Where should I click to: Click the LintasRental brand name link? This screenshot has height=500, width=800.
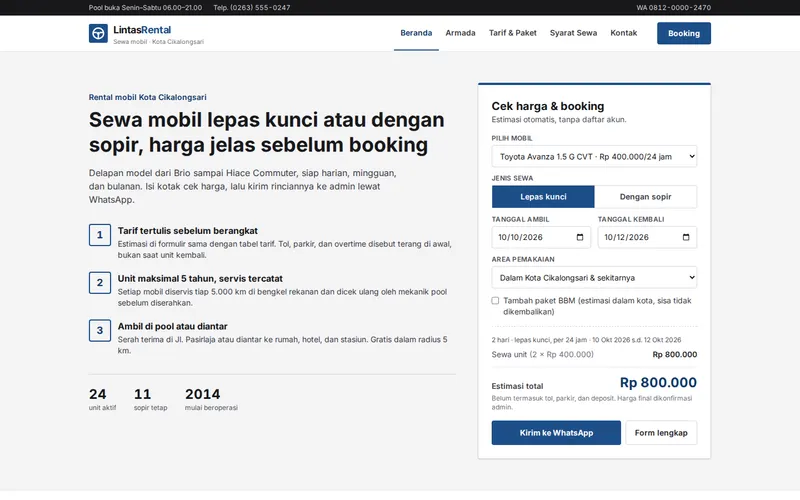(x=142, y=30)
